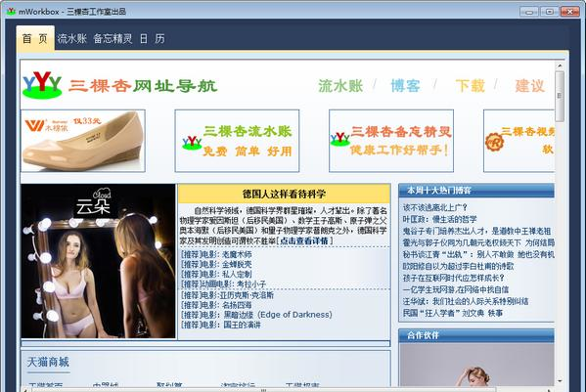The width and height of the screenshot is (586, 392).
Task: Open the 三棵杏备忘精灵 banner
Action: pyautogui.click(x=391, y=141)
